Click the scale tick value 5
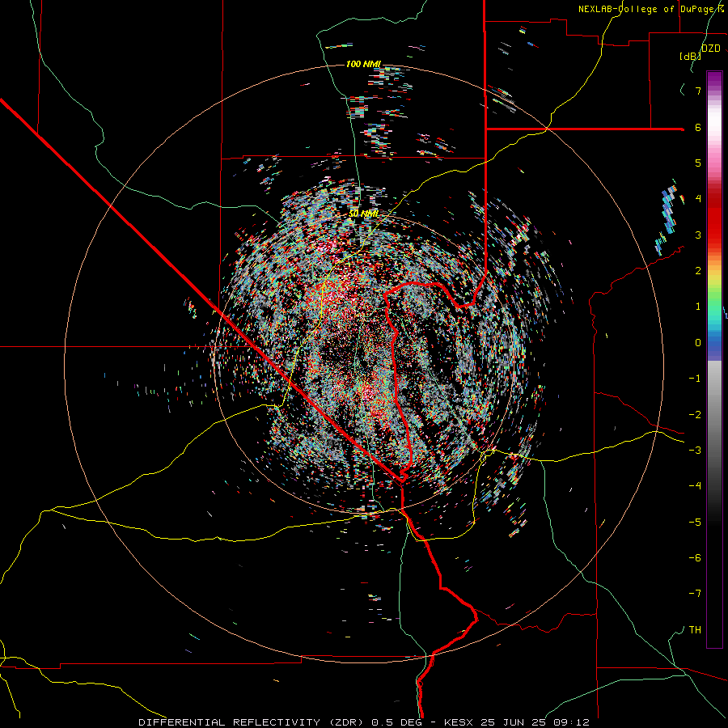 click(x=698, y=163)
